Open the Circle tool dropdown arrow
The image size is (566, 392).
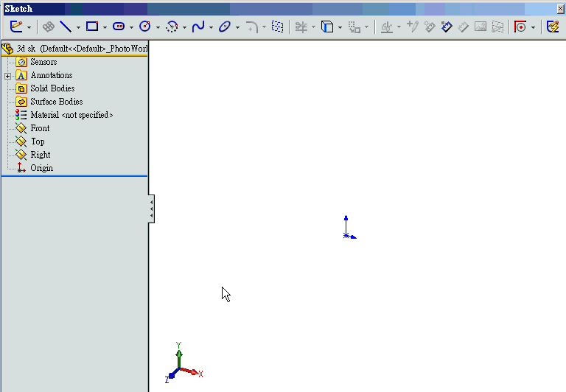[x=158, y=27]
